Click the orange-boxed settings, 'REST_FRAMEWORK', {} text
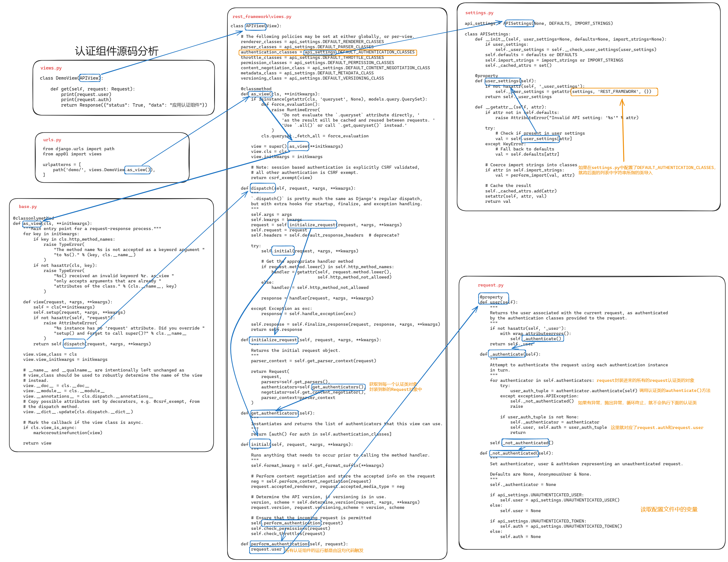The height and width of the screenshot is (562, 728). (614, 92)
